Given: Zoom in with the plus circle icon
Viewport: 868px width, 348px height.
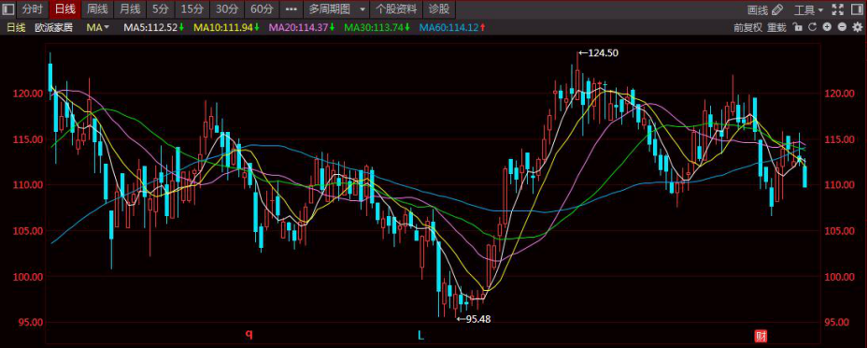Looking at the screenshot, I should coord(827,27).
